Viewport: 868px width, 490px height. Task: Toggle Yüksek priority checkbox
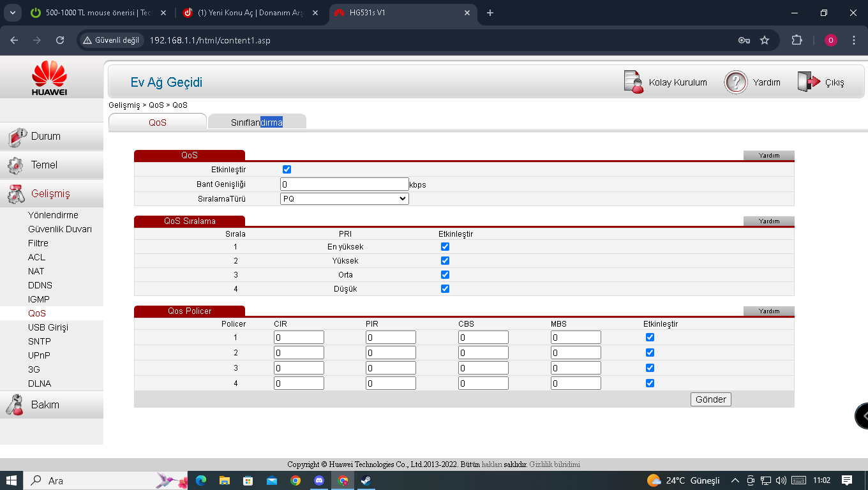pyautogui.click(x=445, y=260)
